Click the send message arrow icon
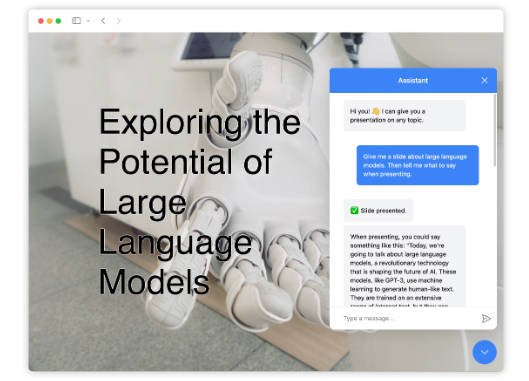 pos(486,318)
